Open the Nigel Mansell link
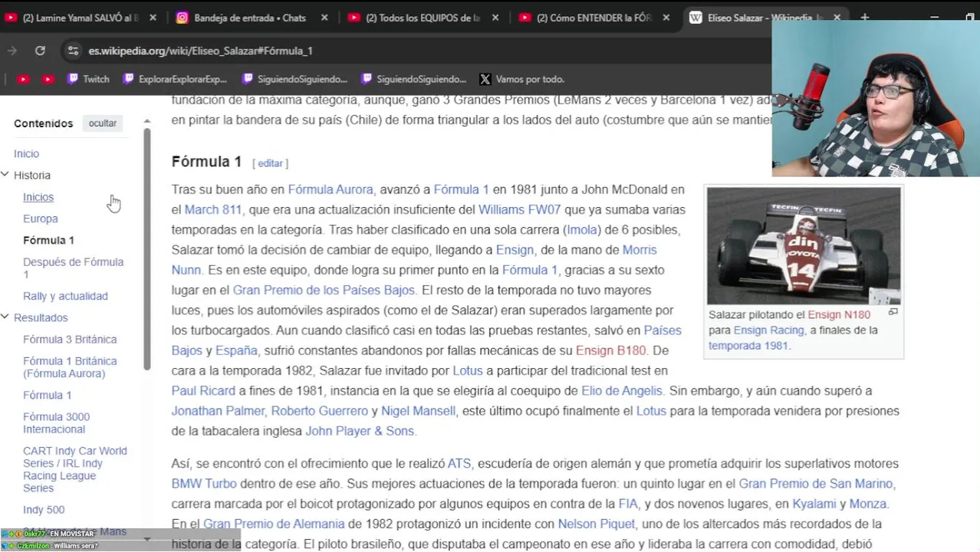Viewport: 980px width, 552px height. coord(418,411)
